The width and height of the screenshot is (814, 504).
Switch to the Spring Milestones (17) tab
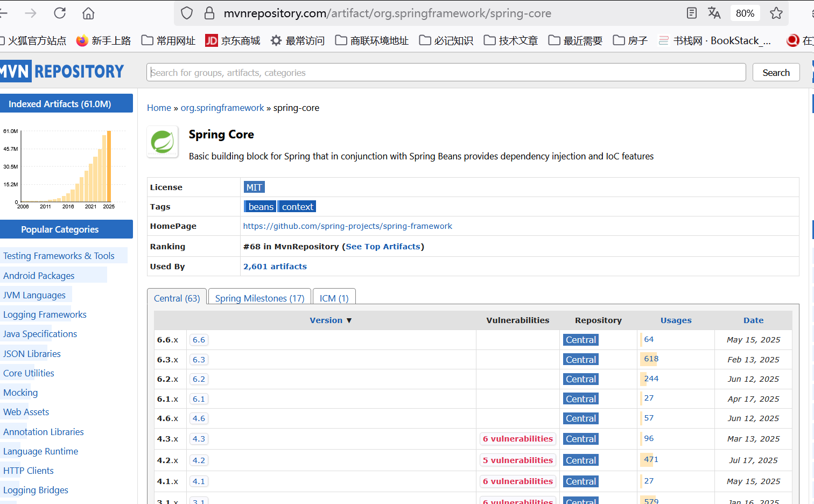pyautogui.click(x=259, y=298)
